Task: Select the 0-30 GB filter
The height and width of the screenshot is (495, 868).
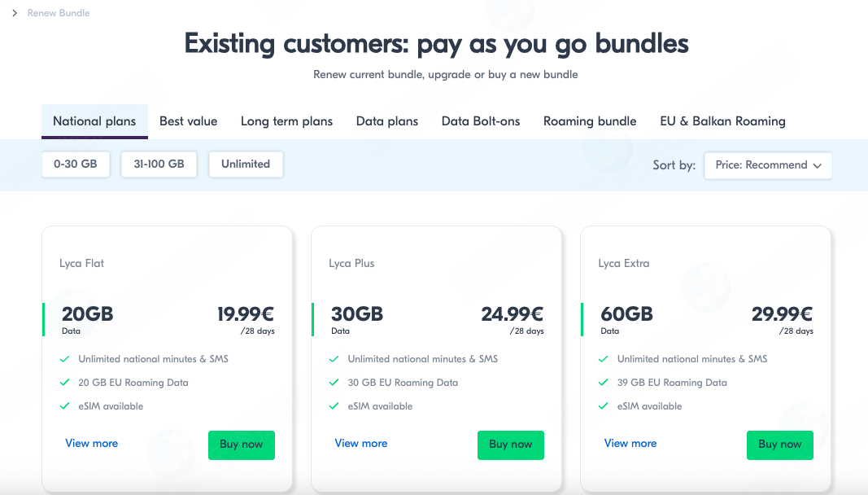Action: coord(76,164)
